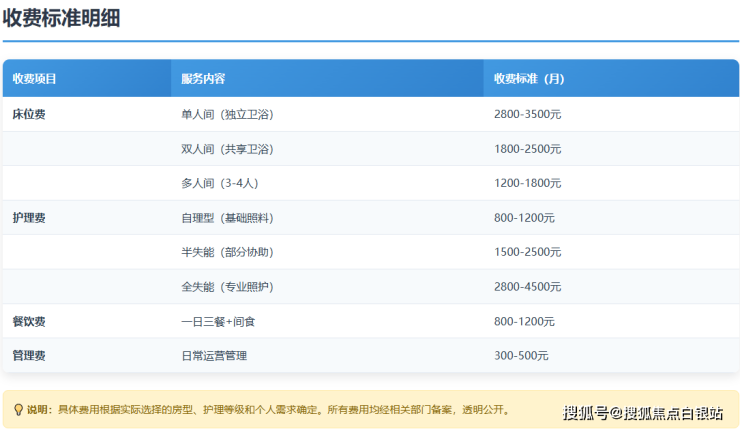
Task: Click the lightbulb icon beside 说明
Action: pos(18,409)
